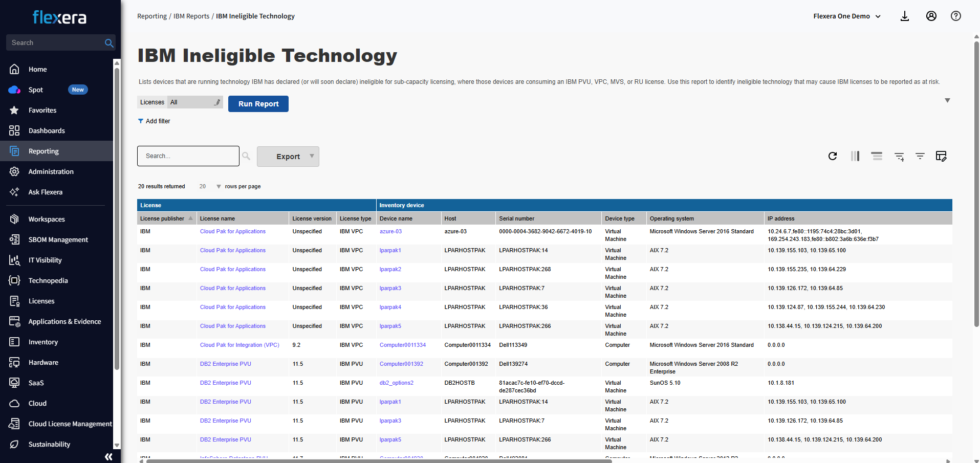
Task: Open device link db2_options2
Action: (397, 383)
